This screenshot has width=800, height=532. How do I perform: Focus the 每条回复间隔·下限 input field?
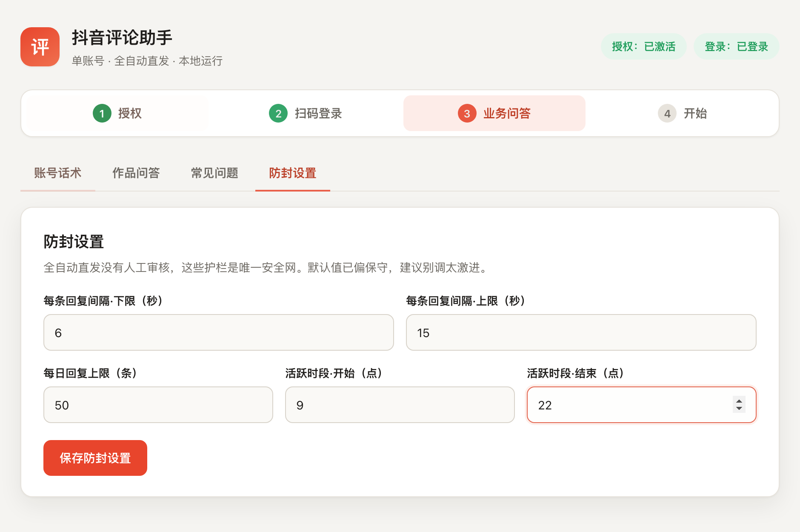(x=219, y=332)
